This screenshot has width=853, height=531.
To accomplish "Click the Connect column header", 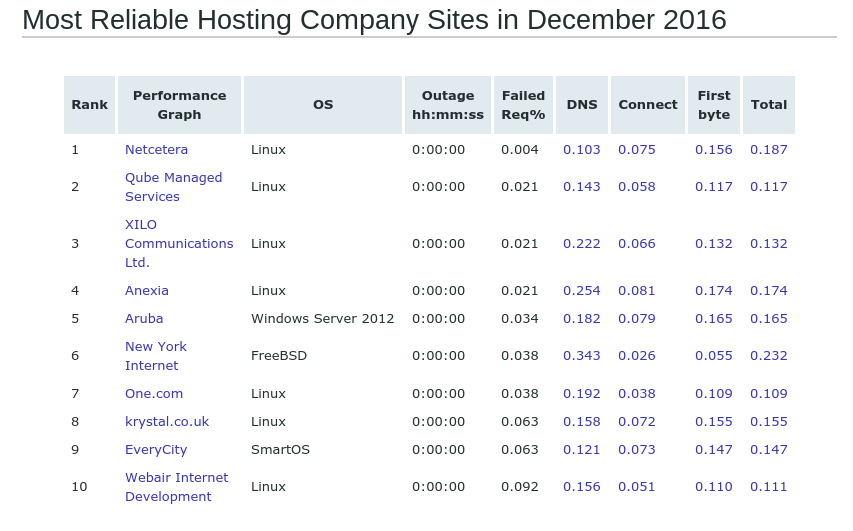I will (648, 105).
